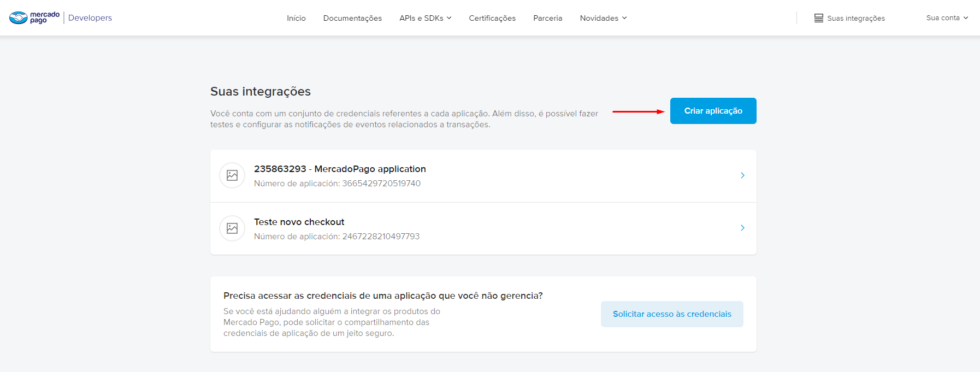Click the Criar aplicação button
The width and height of the screenshot is (980, 372).
coord(713,111)
